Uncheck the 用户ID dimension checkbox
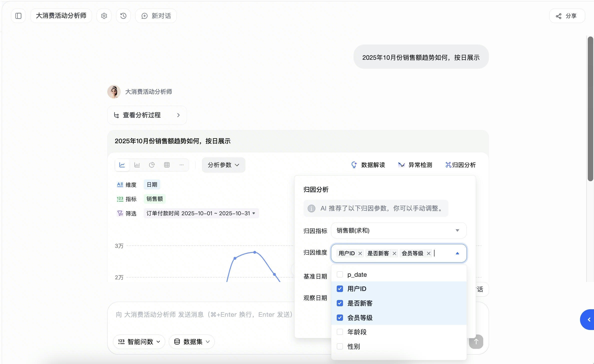Viewport: 594px width, 364px height. click(x=340, y=289)
